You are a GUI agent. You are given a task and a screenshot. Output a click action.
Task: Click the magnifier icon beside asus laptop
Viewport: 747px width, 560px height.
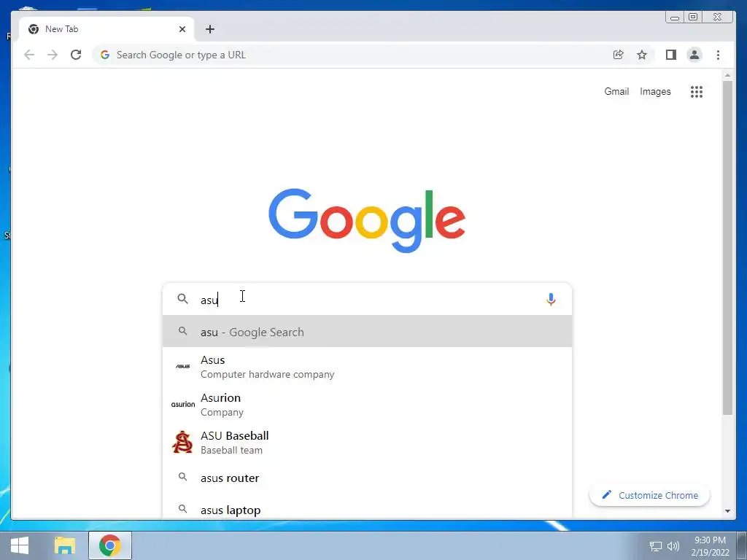(x=182, y=509)
